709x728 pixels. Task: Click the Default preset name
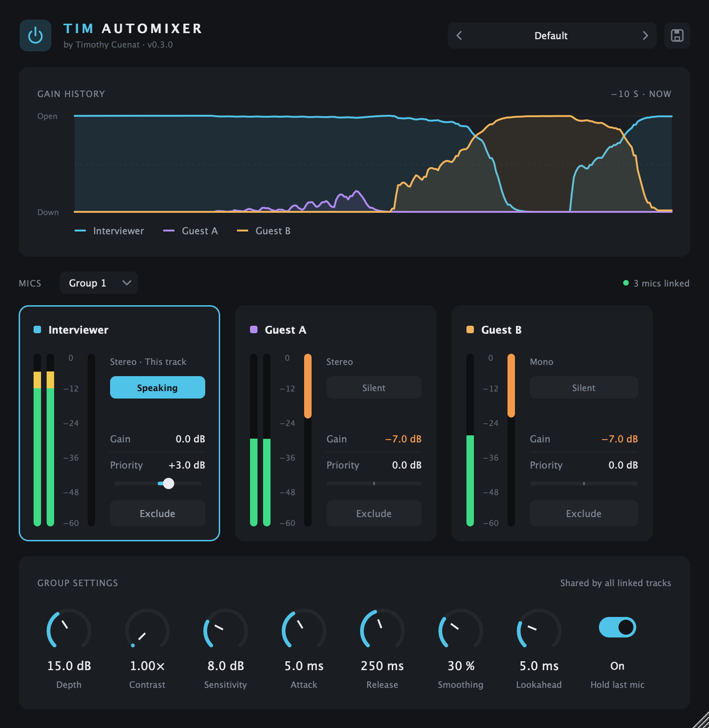pyautogui.click(x=551, y=35)
